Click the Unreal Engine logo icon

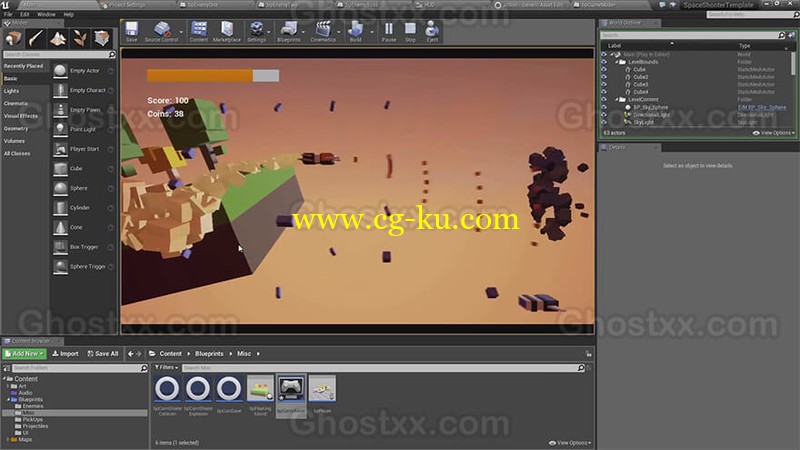click(x=6, y=5)
